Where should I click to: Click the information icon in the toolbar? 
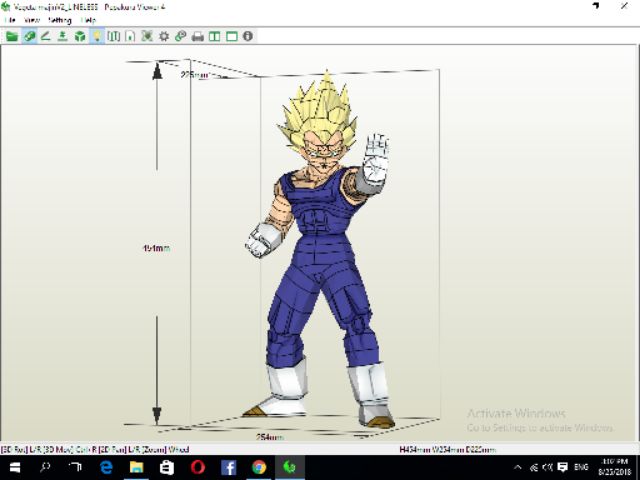(x=248, y=36)
